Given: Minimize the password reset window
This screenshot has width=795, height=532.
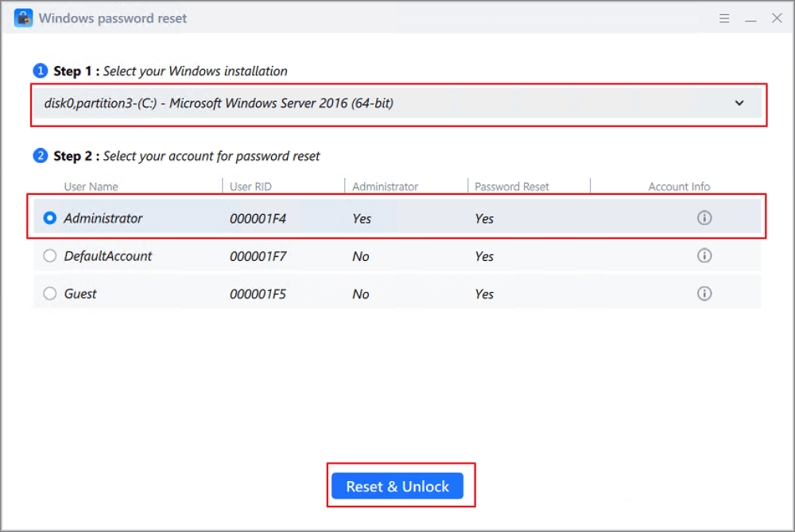Looking at the screenshot, I should click(750, 17).
